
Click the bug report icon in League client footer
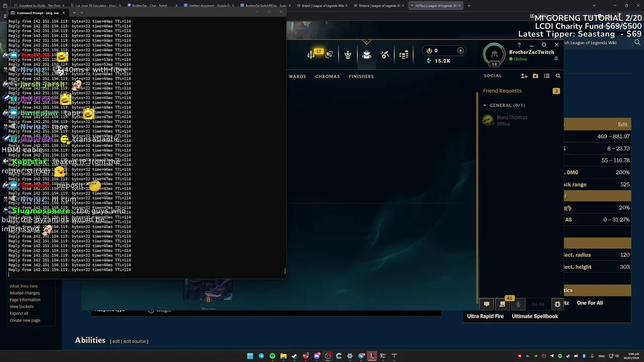(557, 304)
